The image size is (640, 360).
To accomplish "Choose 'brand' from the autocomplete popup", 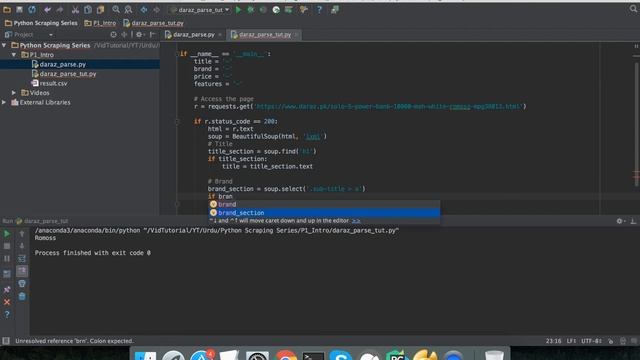I will [324, 204].
